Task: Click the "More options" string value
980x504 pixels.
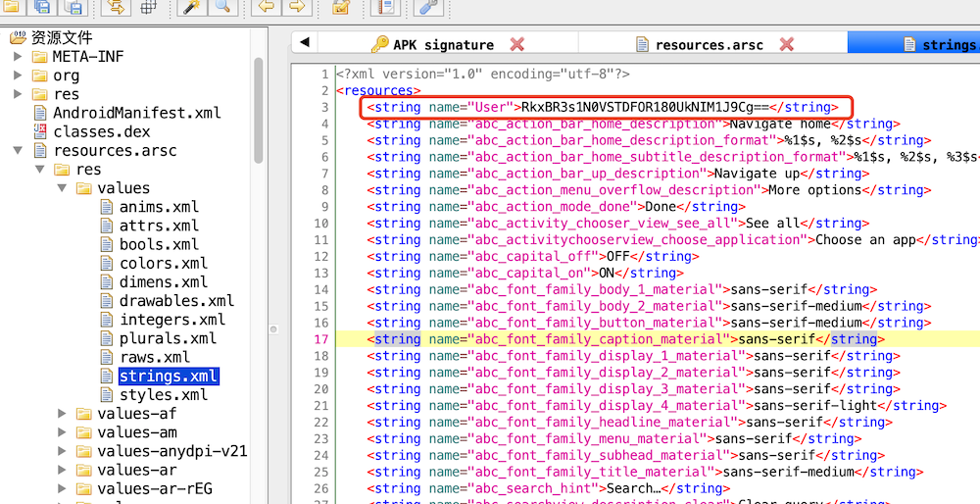Action: tap(815, 190)
